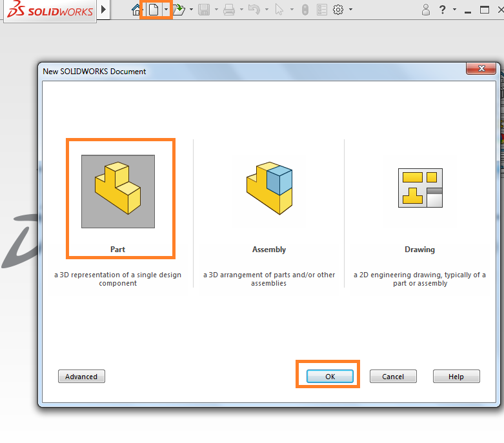Image resolution: width=504 pixels, height=443 pixels.
Task: Expand the SOLIDWORKS menu arrow next to logo
Action: click(103, 9)
